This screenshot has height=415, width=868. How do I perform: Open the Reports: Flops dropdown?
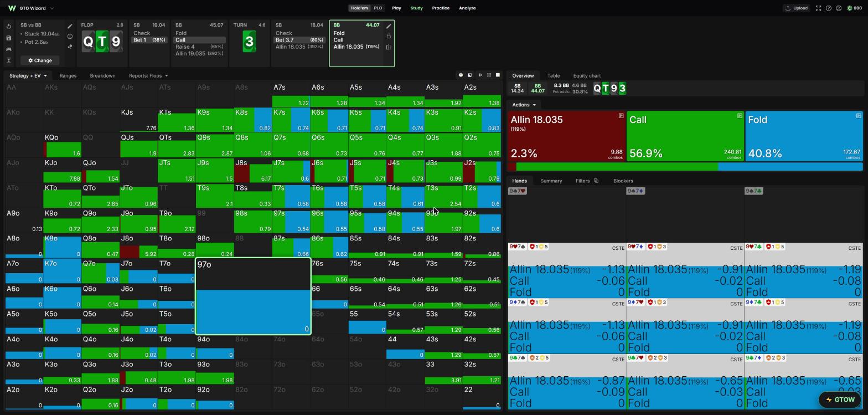tap(148, 76)
